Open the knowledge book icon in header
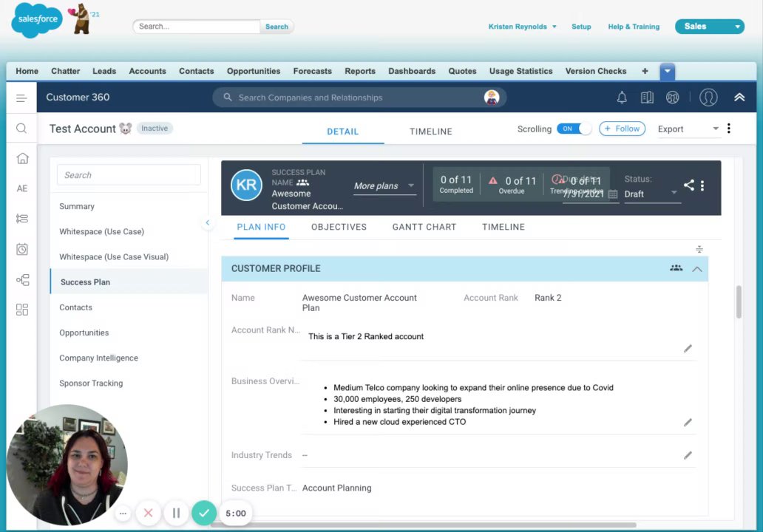Screen dimensions: 763x532 point(647,98)
